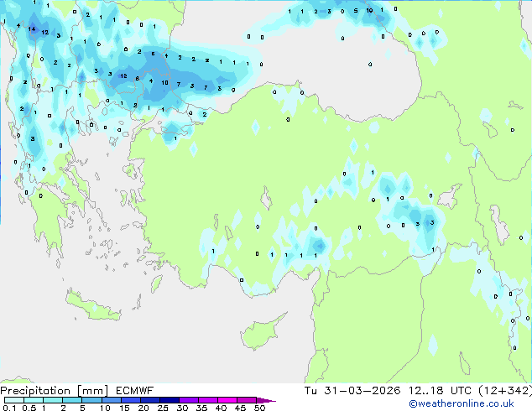
Task: Choose the 25–30 mm navy legend swatch
Action: pyautogui.click(x=169, y=400)
